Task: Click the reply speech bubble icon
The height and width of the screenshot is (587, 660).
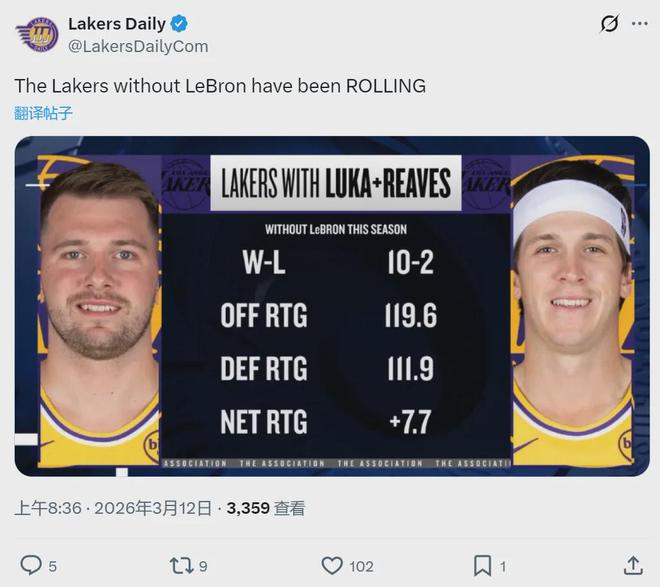Action: point(31,565)
